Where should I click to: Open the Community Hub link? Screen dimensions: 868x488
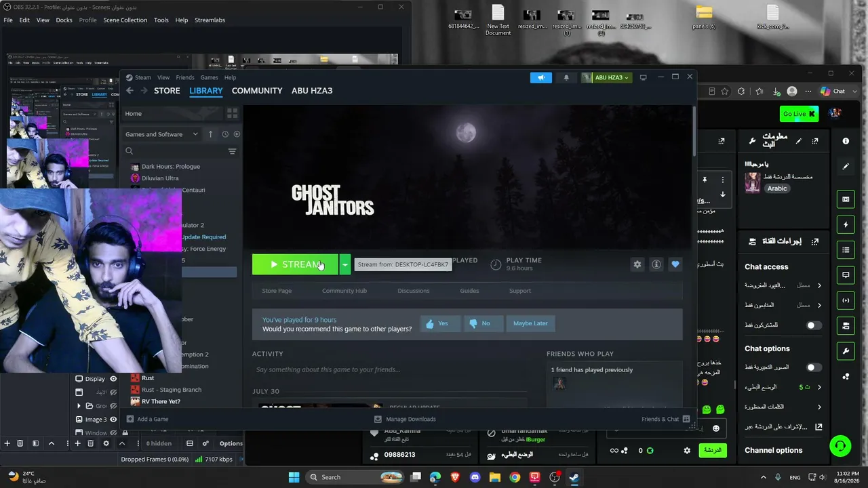(x=344, y=291)
